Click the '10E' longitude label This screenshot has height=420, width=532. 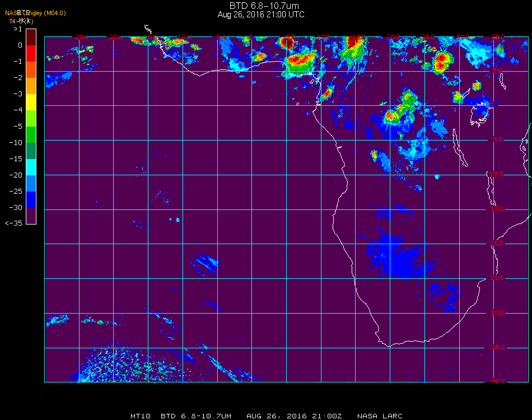coord(323,37)
